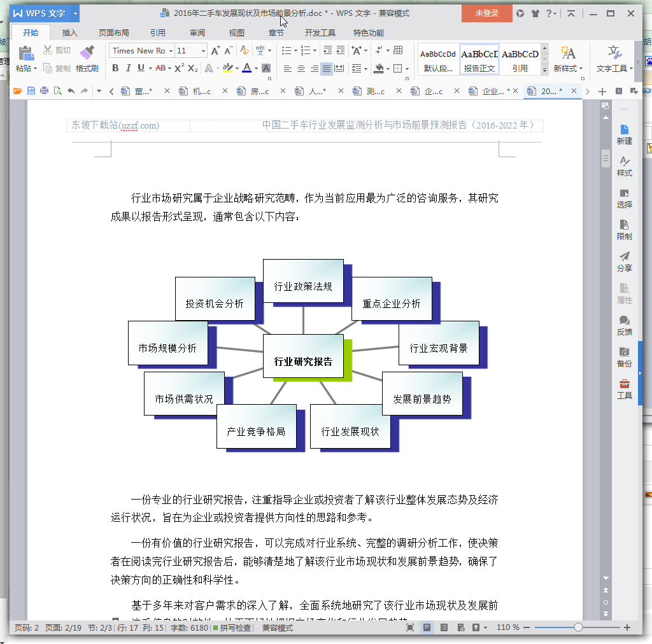The image size is (652, 644).
Task: Clear formatting with eraser icon
Action: pos(244,51)
